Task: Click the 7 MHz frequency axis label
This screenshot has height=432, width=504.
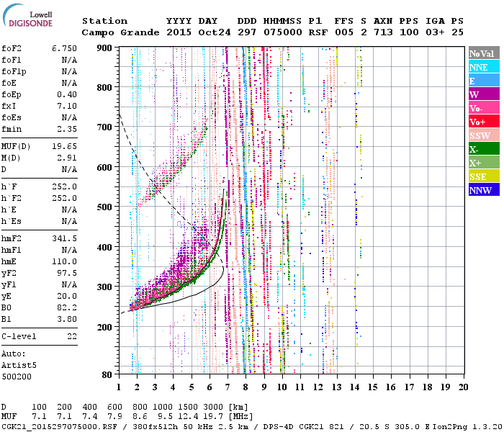Action: (x=228, y=387)
